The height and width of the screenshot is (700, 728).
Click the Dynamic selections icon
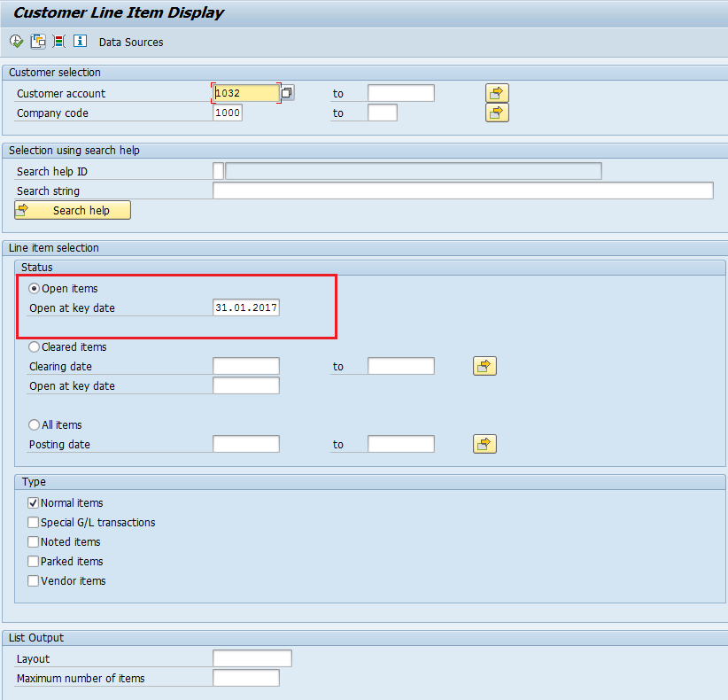coord(59,42)
